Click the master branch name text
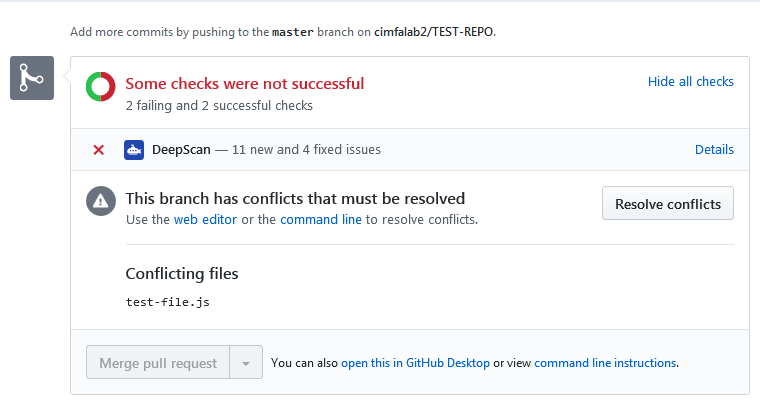Screen dimensions: 760x410 [x=293, y=32]
